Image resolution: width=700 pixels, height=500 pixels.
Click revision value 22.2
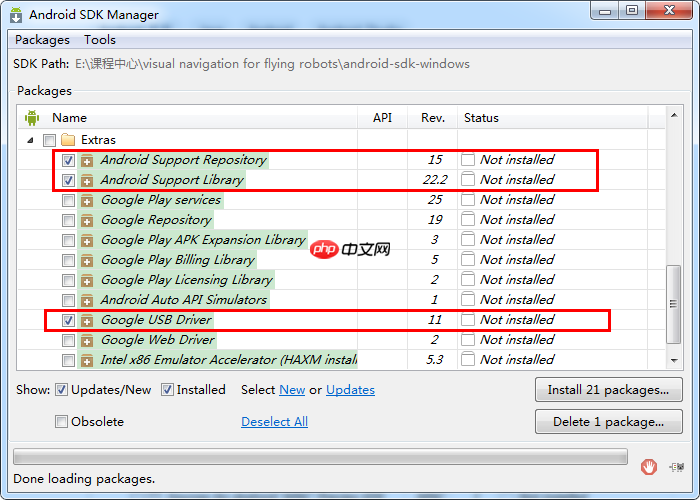435,179
